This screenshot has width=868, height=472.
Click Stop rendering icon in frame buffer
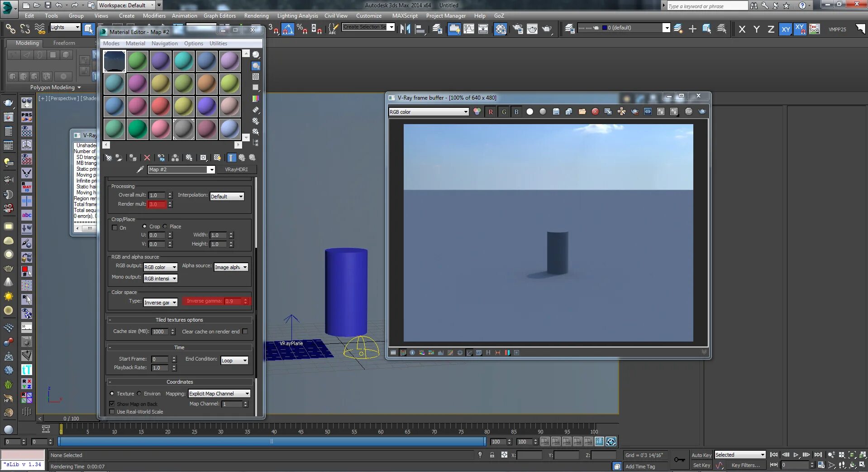click(x=689, y=112)
